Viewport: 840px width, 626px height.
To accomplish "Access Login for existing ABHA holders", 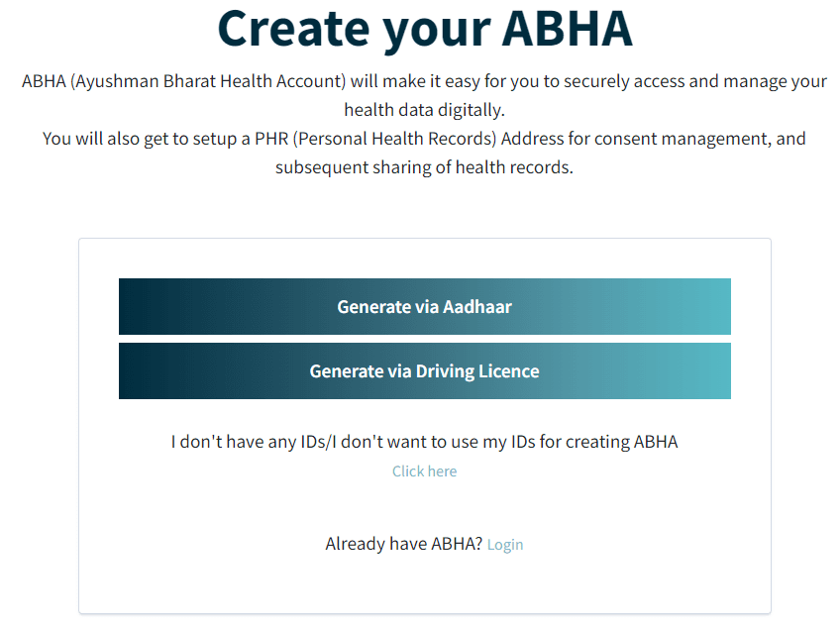I will pyautogui.click(x=505, y=544).
